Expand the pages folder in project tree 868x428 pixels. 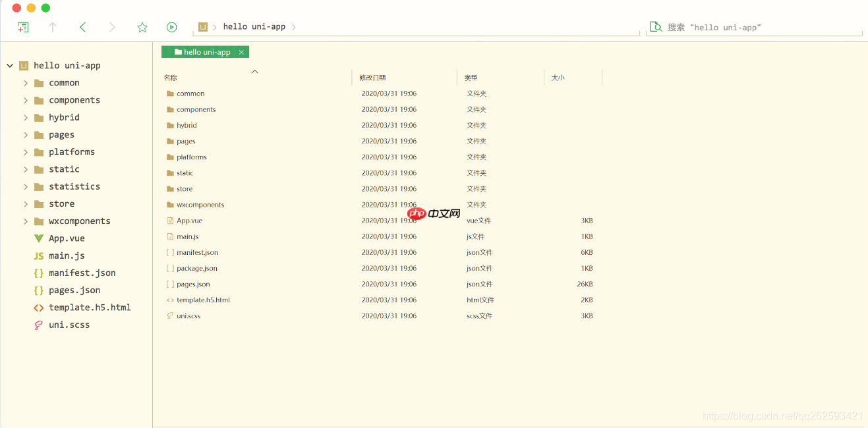pos(26,135)
